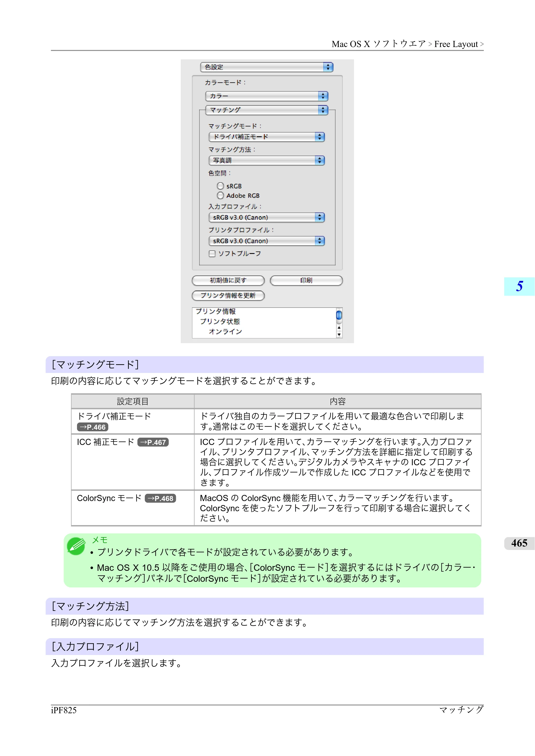
Task: Follow the →P.467 page link
Action: pyautogui.click(x=153, y=442)
